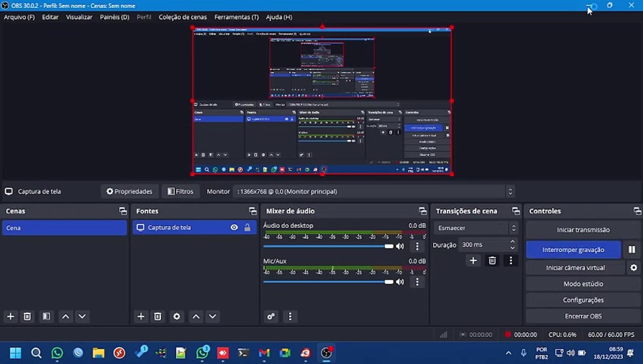
Task: Open Monitor selection dropdown
Action: click(x=374, y=192)
